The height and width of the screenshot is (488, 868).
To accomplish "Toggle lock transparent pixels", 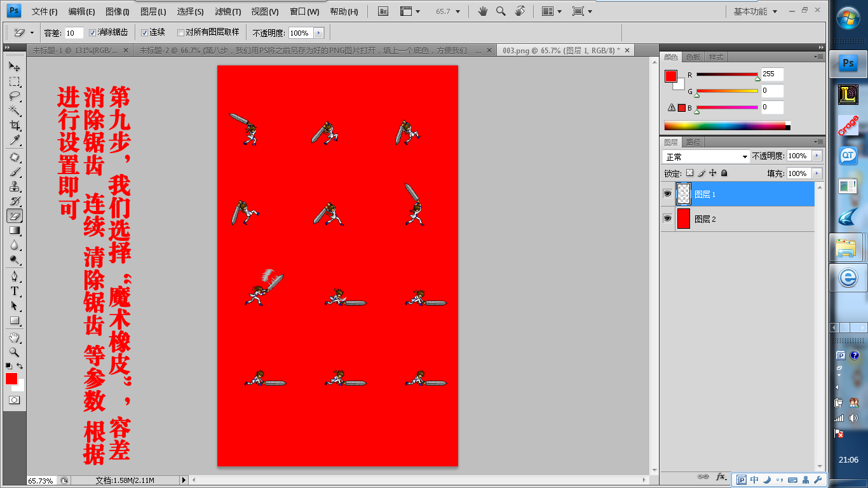I will click(x=689, y=173).
